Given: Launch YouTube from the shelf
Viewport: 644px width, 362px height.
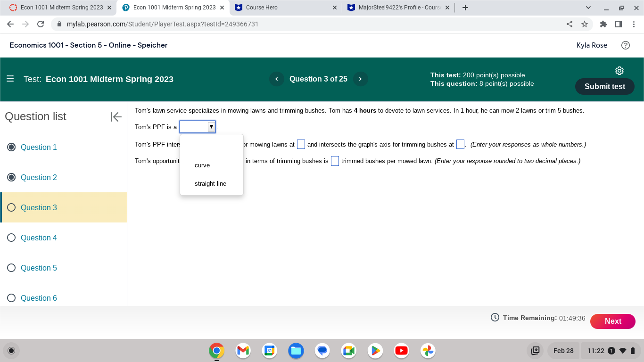Looking at the screenshot, I should tap(401, 351).
